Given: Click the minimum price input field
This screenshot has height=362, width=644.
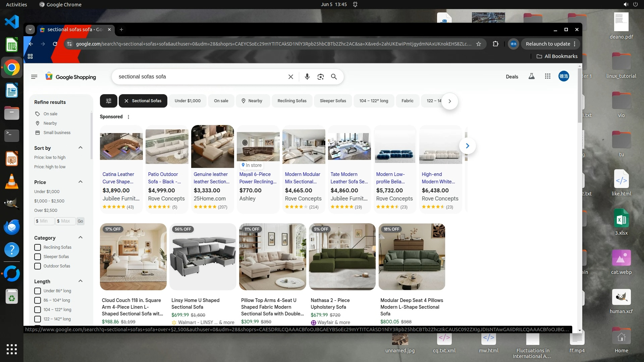Looking at the screenshot, I should pyautogui.click(x=45, y=221).
